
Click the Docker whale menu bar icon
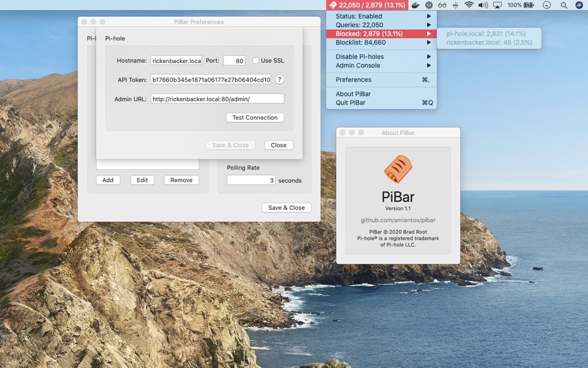(x=415, y=5)
